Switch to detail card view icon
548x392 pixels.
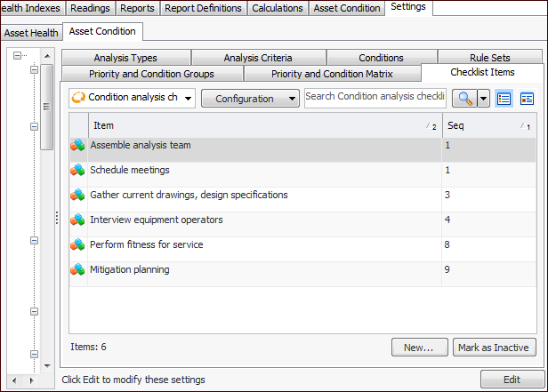[x=527, y=98]
